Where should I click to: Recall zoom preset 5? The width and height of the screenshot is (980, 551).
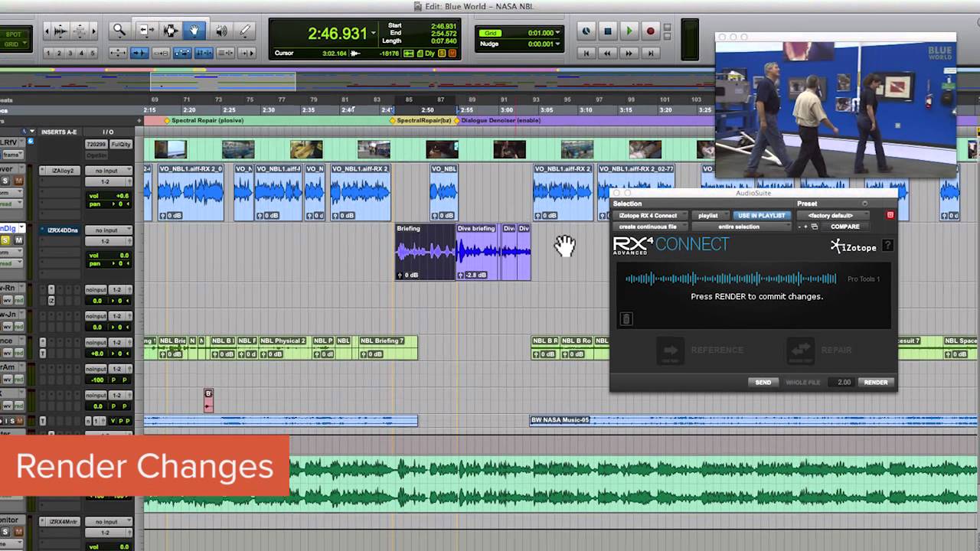[93, 53]
